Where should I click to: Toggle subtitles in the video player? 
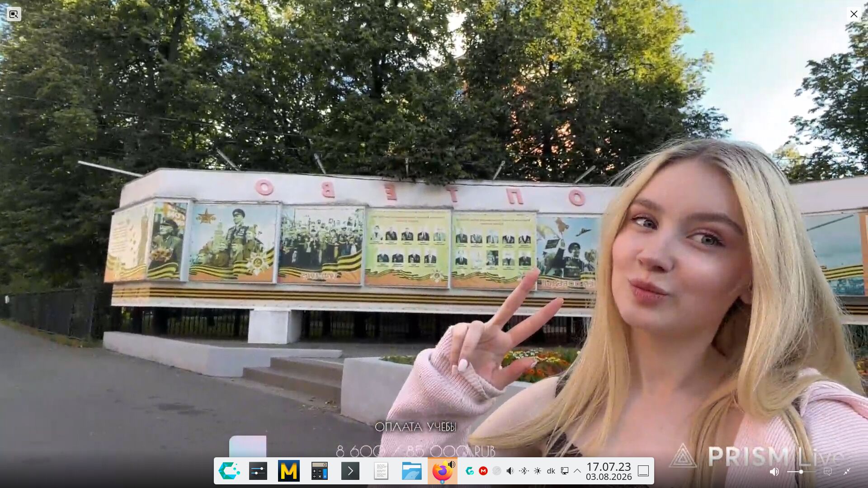click(x=828, y=472)
